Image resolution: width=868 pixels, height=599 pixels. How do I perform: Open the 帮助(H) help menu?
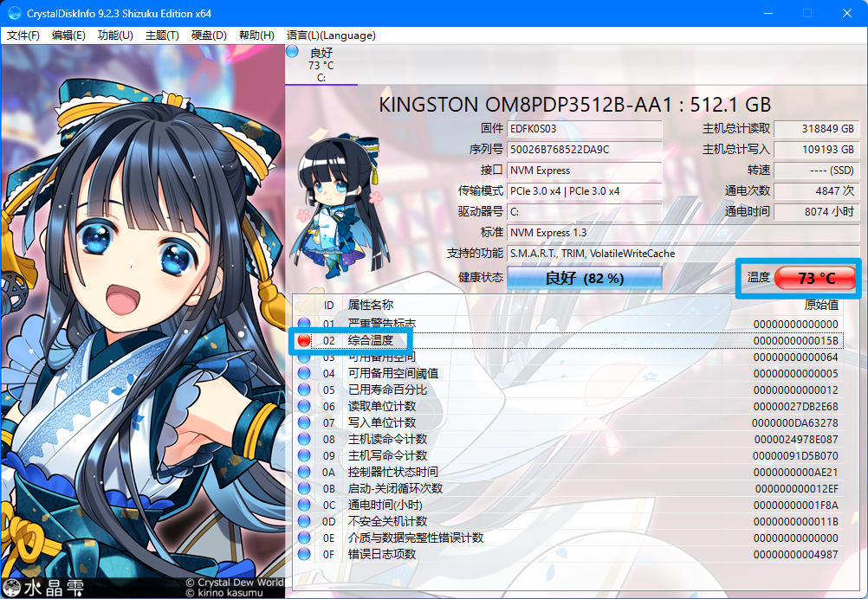pyautogui.click(x=256, y=35)
